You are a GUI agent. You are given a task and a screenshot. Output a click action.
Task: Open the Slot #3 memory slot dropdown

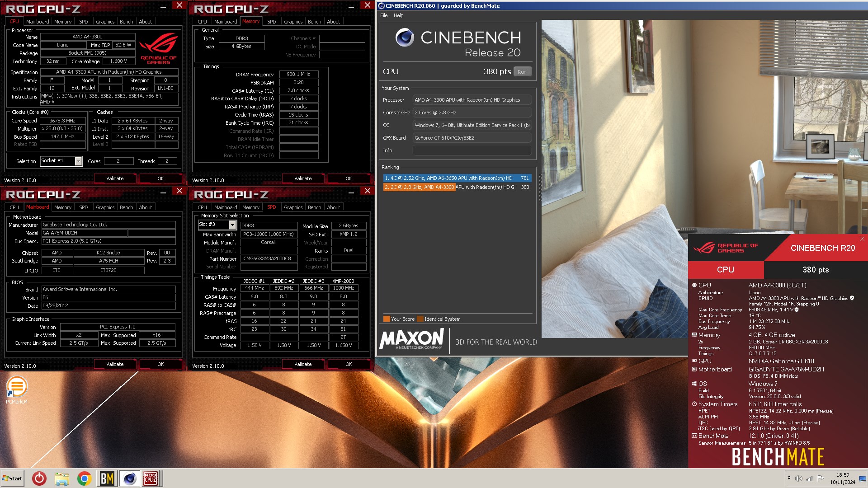tap(233, 225)
